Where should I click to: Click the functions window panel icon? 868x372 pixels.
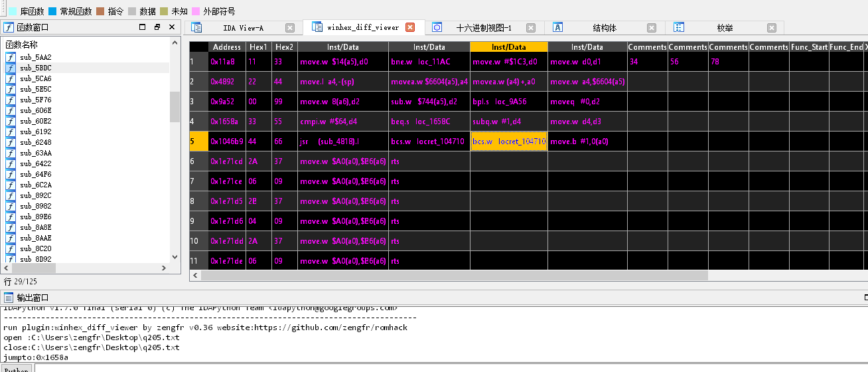(9, 27)
